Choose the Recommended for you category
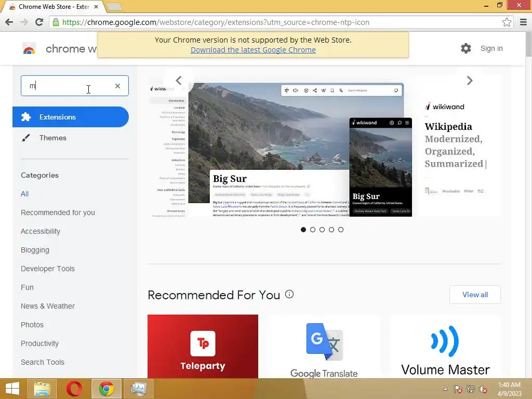 point(58,212)
